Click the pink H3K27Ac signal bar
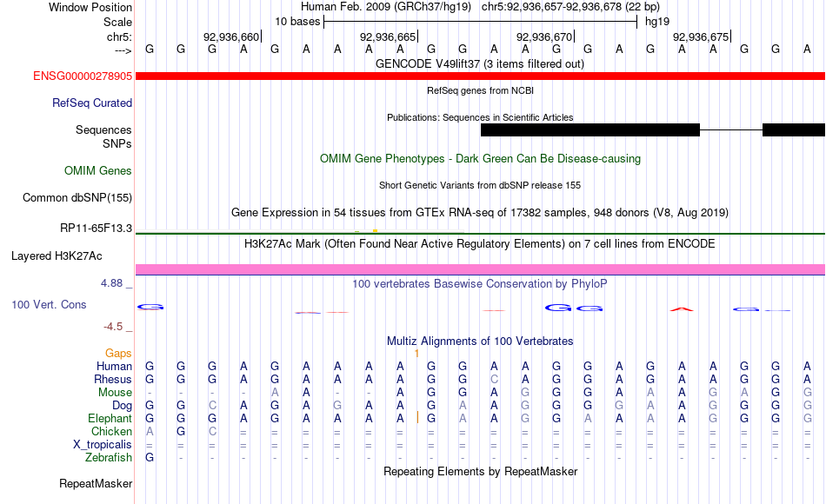The image size is (826, 504). (x=481, y=269)
